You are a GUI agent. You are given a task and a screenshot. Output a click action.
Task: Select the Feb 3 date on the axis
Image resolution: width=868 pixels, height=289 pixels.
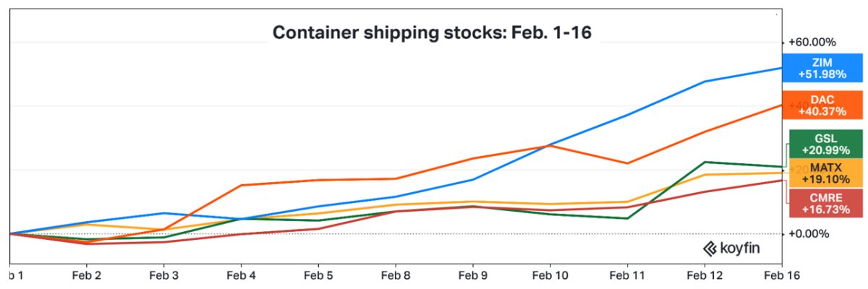(x=163, y=275)
